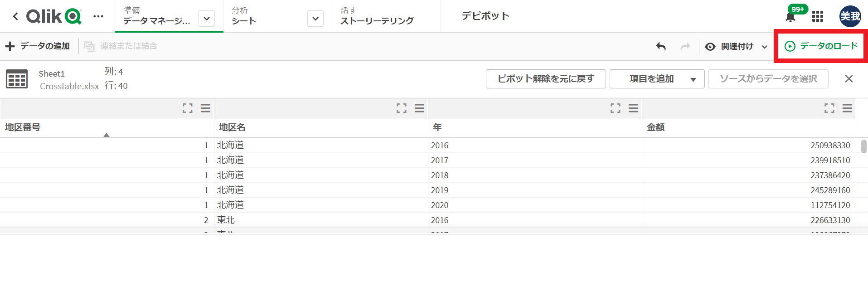Click the undo arrow icon

click(x=661, y=46)
